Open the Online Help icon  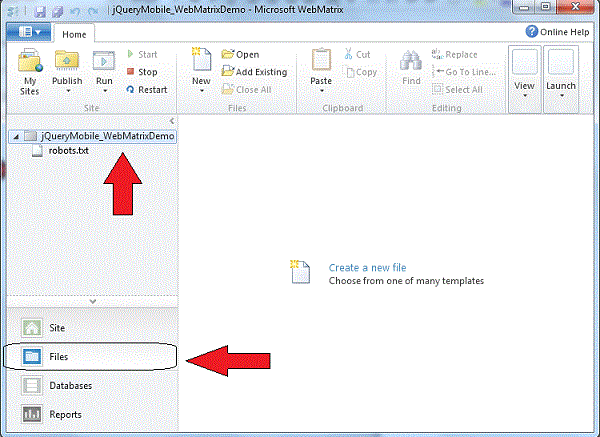tap(559, 31)
